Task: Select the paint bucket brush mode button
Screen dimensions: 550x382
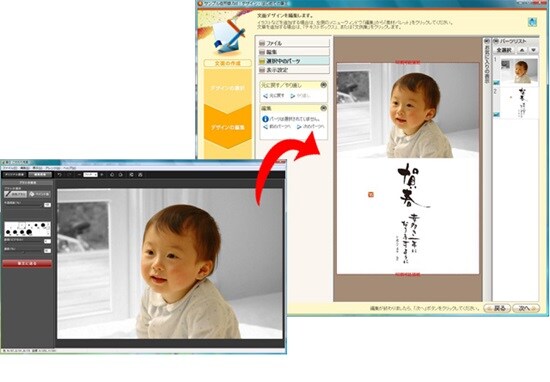Action: click(39, 194)
